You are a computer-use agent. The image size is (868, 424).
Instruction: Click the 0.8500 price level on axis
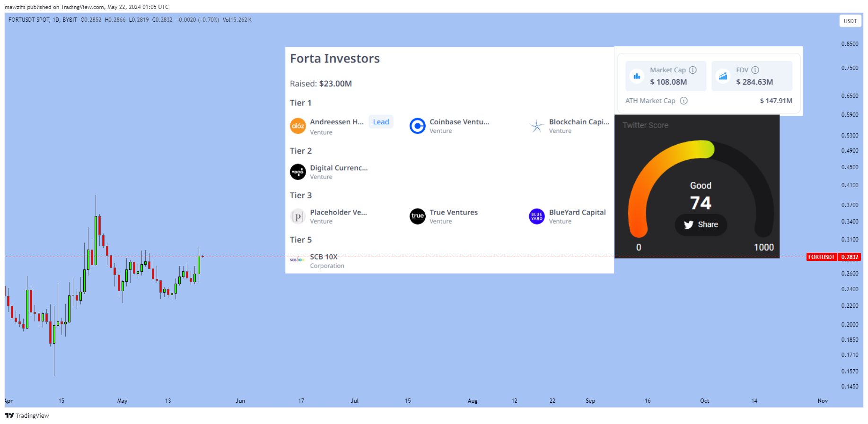click(x=850, y=44)
